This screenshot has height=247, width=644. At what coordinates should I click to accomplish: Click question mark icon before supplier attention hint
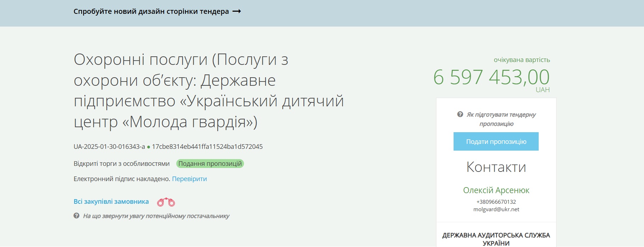pyautogui.click(x=76, y=216)
